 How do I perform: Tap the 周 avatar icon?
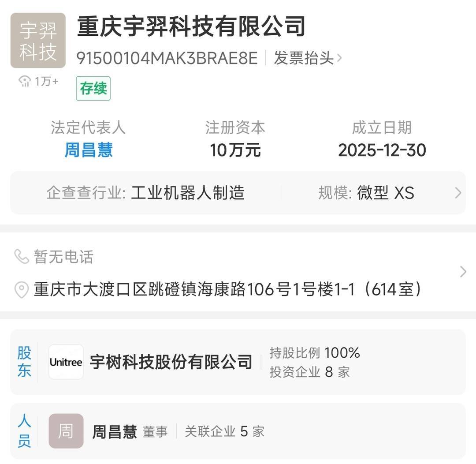click(66, 431)
